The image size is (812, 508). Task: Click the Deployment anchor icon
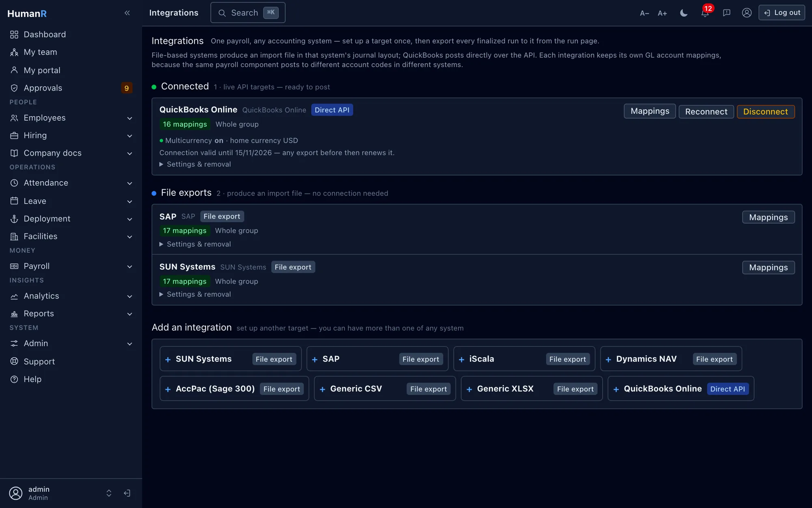click(x=14, y=219)
